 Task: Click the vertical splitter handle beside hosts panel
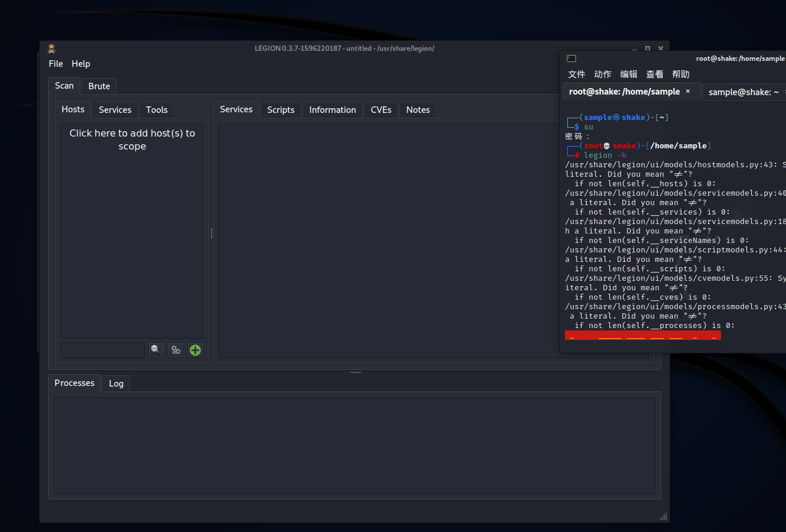click(212, 233)
